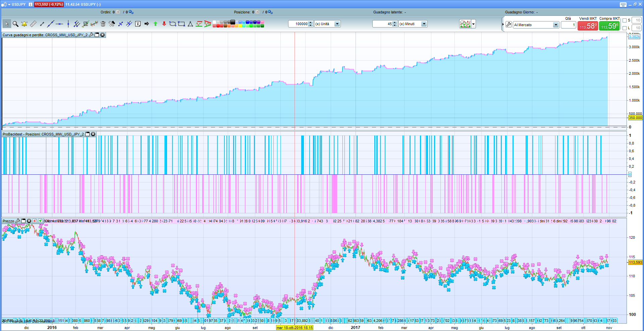Click the Compra MKT buy button
Screen dimensions: 644x331
coord(609,26)
